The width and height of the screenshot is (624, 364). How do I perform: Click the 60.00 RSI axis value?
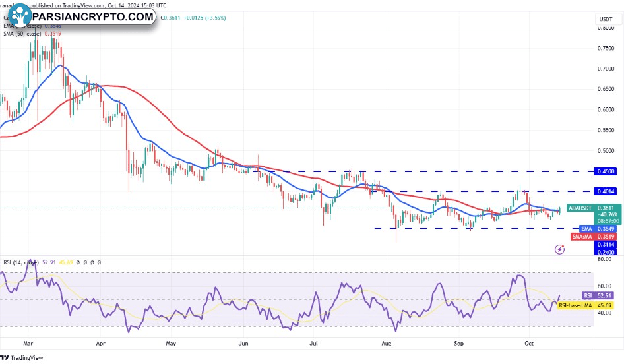[x=604, y=286]
